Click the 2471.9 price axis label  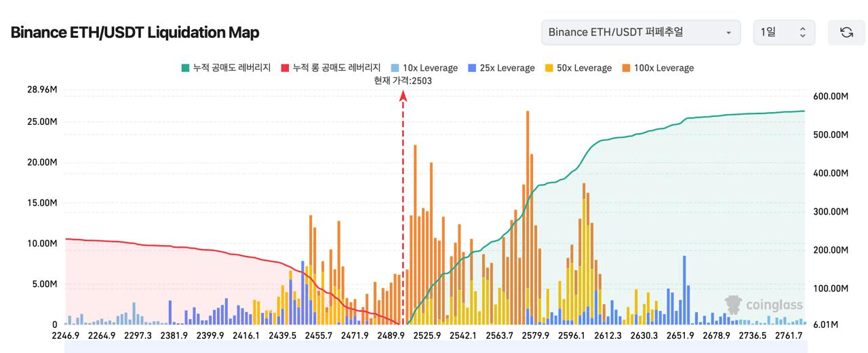click(x=355, y=335)
